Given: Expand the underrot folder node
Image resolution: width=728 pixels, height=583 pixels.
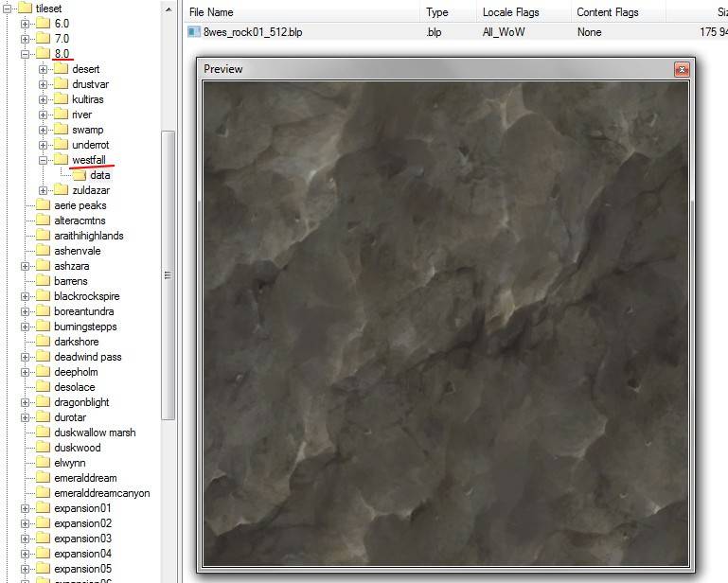Looking at the screenshot, I should pos(44,145).
